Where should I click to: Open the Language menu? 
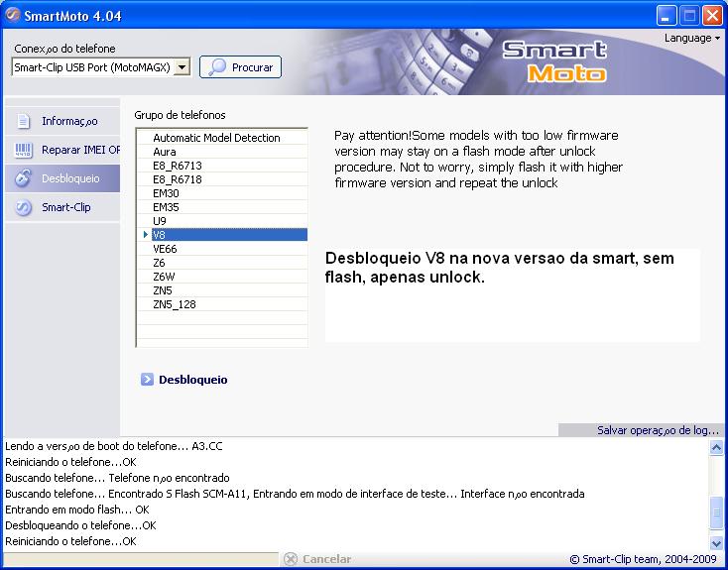pyautogui.click(x=691, y=38)
